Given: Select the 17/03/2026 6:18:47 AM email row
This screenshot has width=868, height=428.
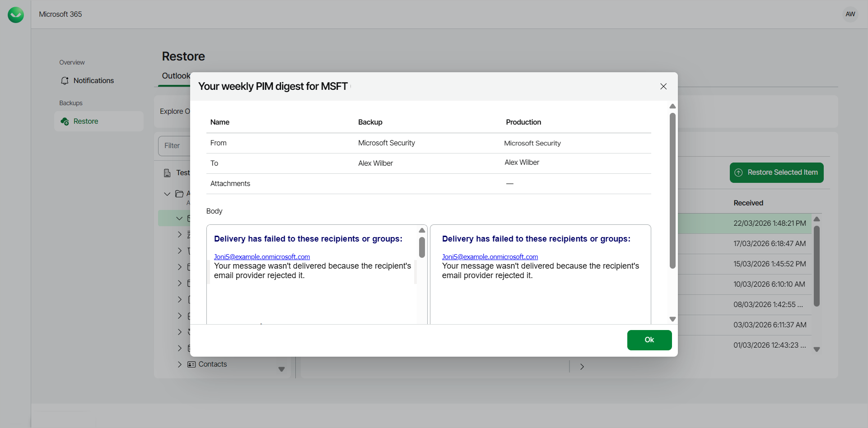Looking at the screenshot, I should coord(769,244).
